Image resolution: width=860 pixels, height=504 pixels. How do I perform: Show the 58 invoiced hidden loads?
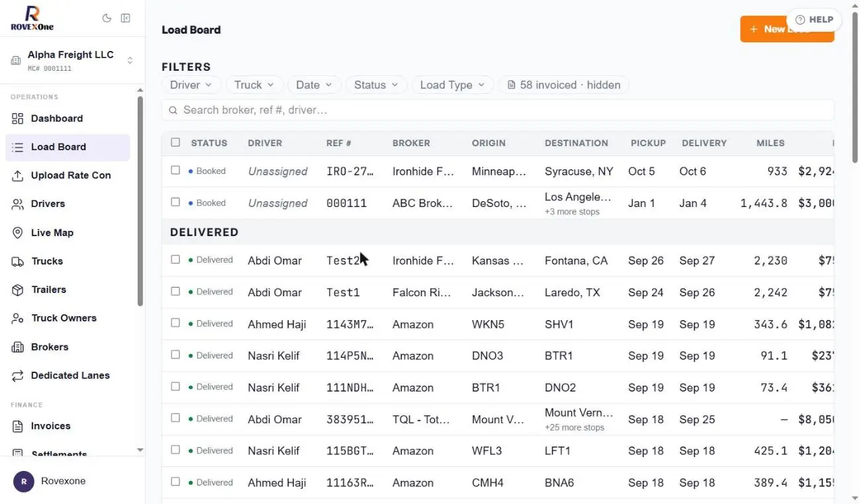(563, 85)
